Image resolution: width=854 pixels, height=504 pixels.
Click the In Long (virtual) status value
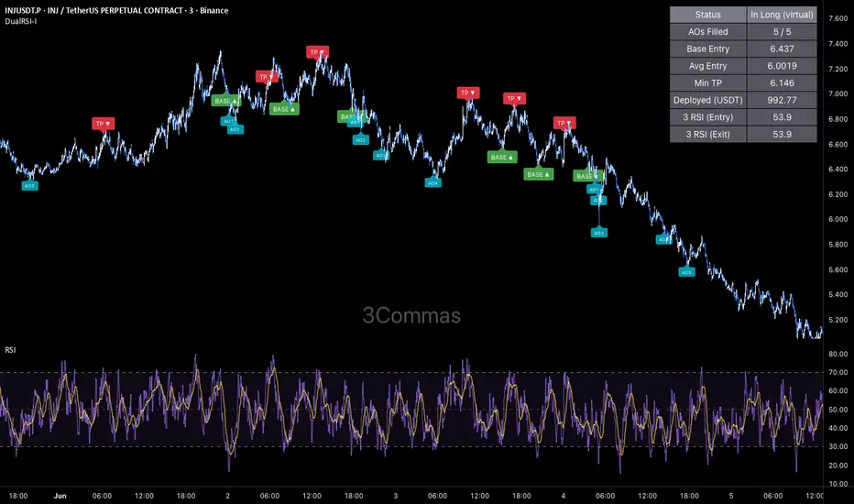pyautogui.click(x=782, y=15)
